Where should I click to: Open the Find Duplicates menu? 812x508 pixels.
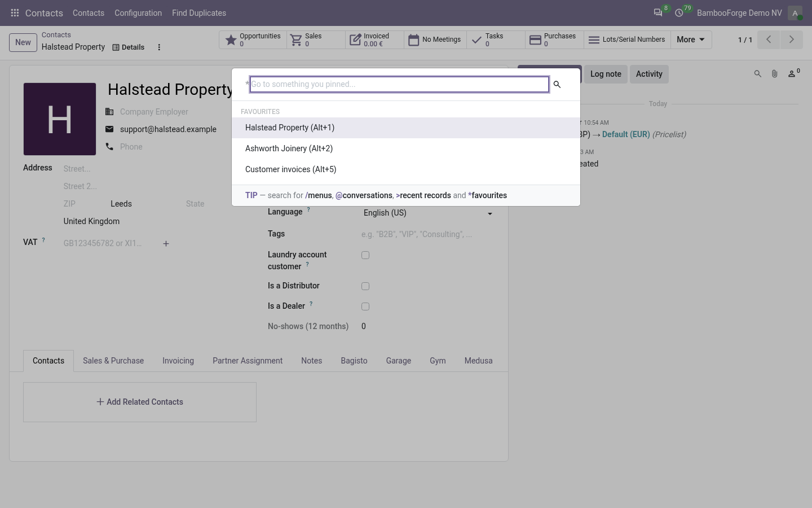coord(199,13)
